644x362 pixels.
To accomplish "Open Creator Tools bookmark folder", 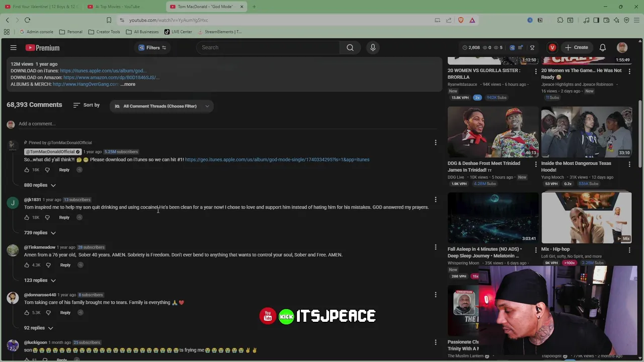I will [104, 32].
